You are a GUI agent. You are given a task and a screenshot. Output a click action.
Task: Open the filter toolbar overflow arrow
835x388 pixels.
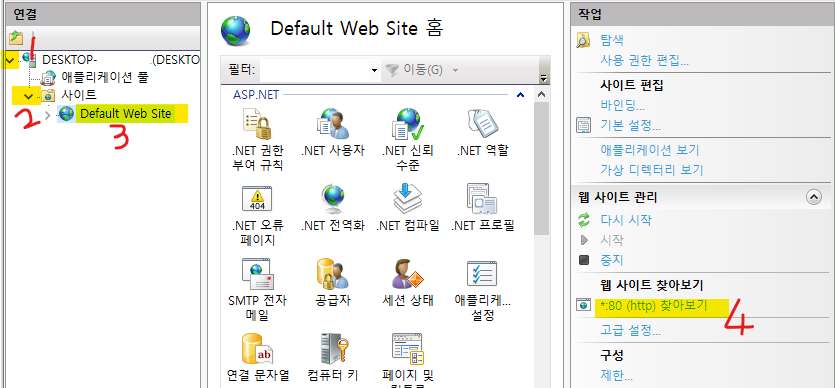coord(544,78)
